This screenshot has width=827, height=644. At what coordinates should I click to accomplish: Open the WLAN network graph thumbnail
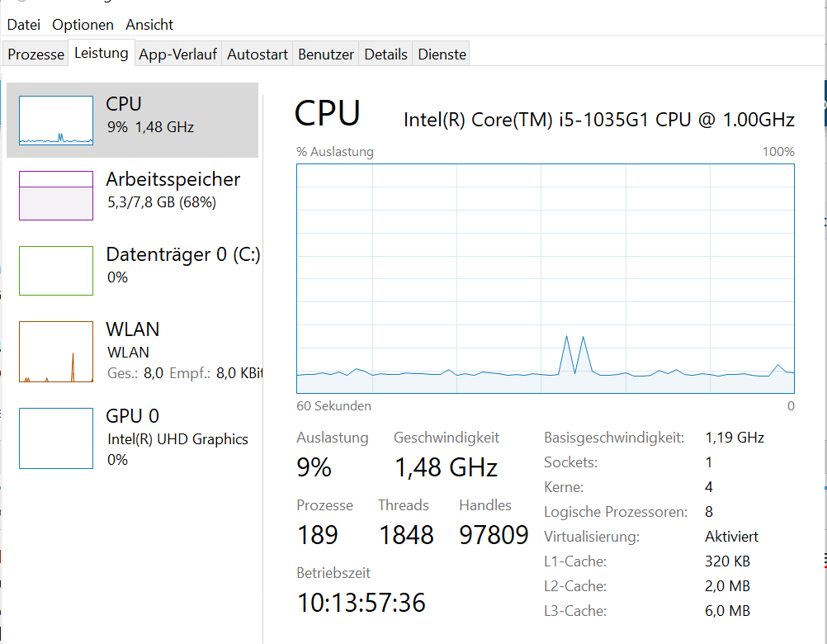56,352
